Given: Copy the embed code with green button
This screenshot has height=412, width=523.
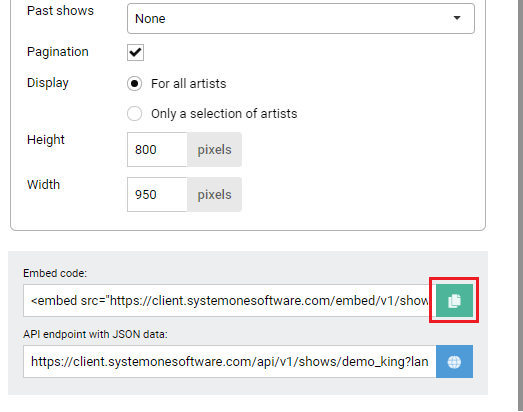Looking at the screenshot, I should (454, 300).
